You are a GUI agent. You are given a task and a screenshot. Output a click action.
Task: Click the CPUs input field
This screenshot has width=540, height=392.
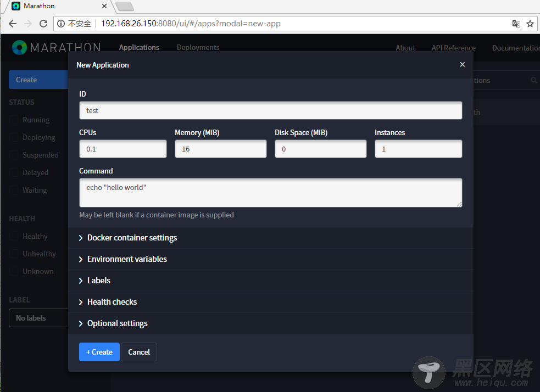(x=123, y=149)
